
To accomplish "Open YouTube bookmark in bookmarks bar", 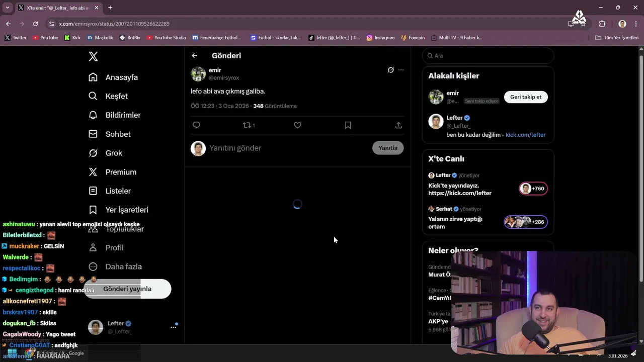I will click(x=45, y=38).
